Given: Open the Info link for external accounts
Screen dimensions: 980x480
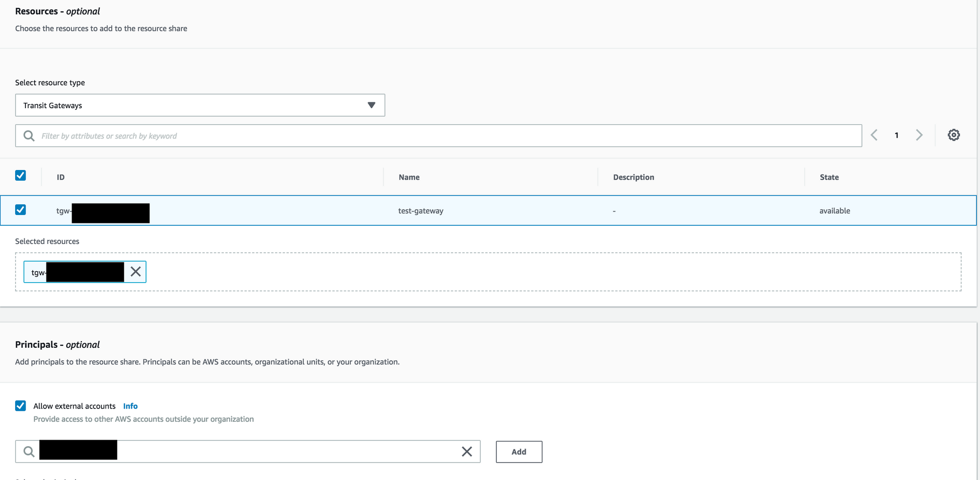Looking at the screenshot, I should 130,406.
